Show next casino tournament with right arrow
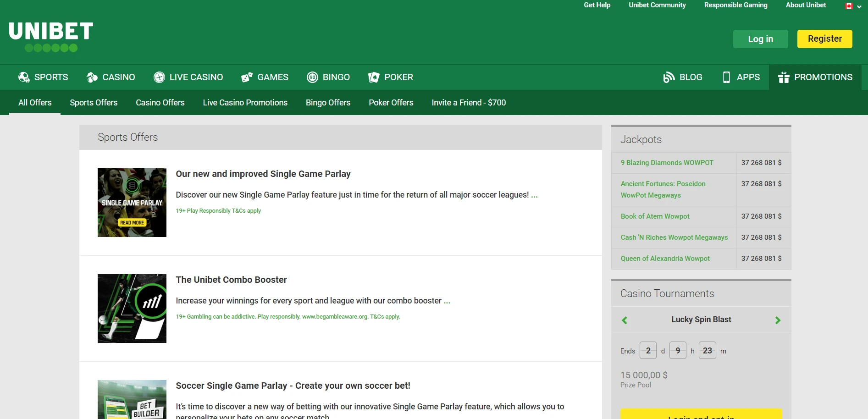Viewport: 868px width, 419px height. click(778, 320)
